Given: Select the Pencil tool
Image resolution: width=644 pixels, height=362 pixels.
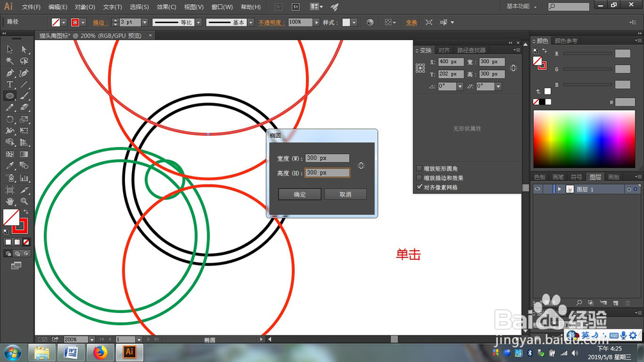Looking at the screenshot, I should [10, 108].
